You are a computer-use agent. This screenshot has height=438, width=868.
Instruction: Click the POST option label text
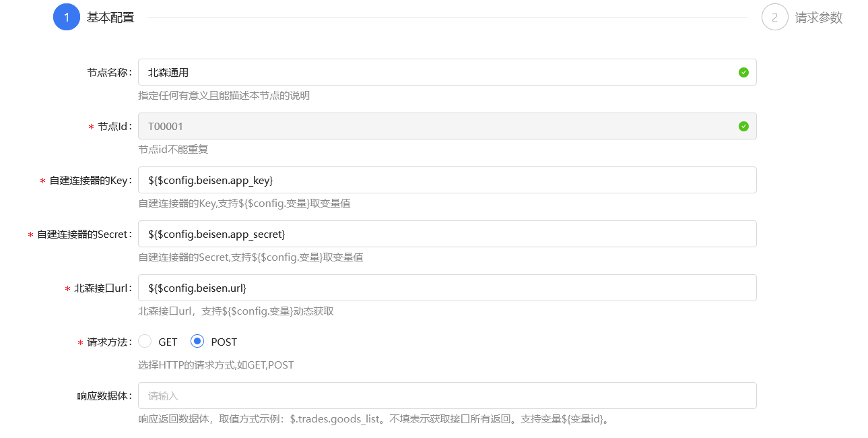pos(224,342)
